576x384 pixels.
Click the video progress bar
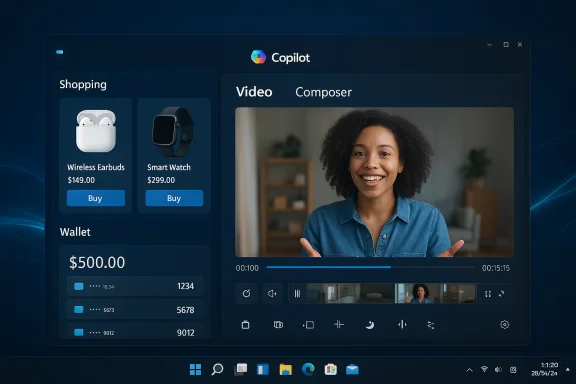point(371,267)
